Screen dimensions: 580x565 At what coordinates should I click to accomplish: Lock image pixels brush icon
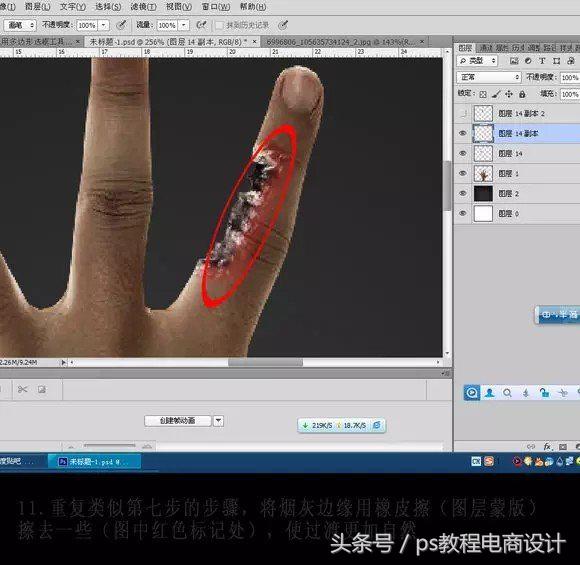pyautogui.click(x=496, y=94)
